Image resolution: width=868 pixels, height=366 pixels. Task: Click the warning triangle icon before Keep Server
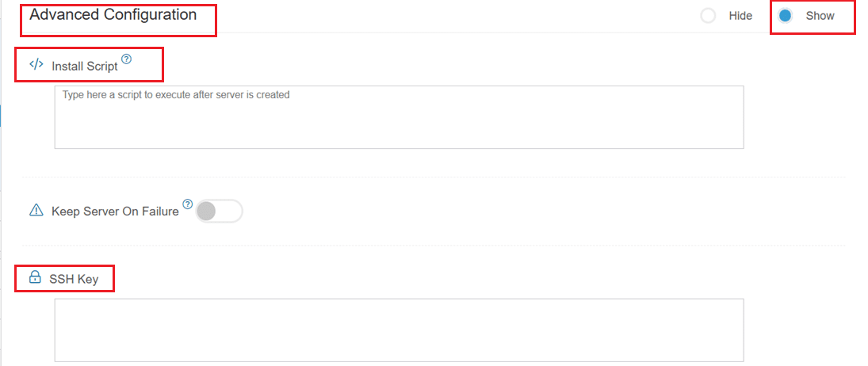(x=36, y=210)
